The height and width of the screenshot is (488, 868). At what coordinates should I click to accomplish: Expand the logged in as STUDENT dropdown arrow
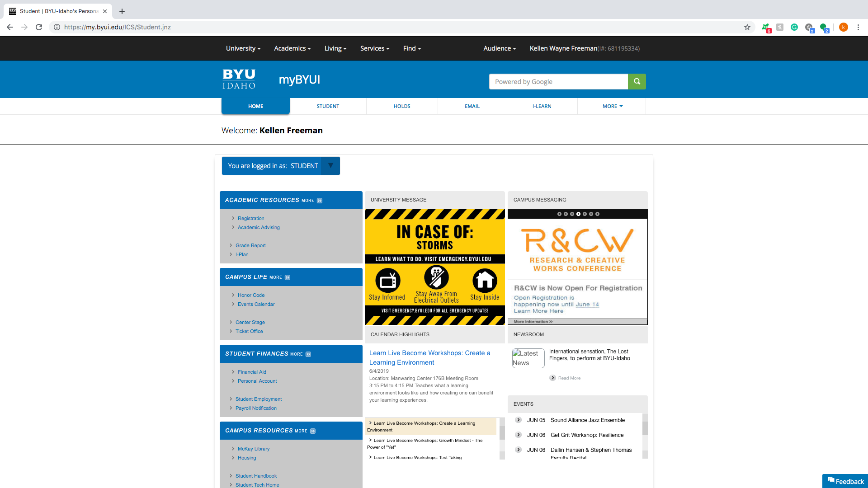(x=330, y=166)
